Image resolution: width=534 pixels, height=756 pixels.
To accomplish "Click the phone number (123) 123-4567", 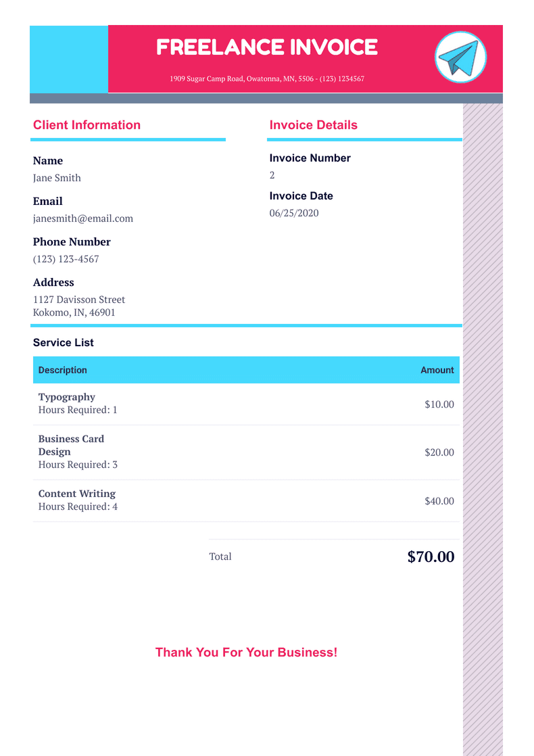I will [x=66, y=259].
